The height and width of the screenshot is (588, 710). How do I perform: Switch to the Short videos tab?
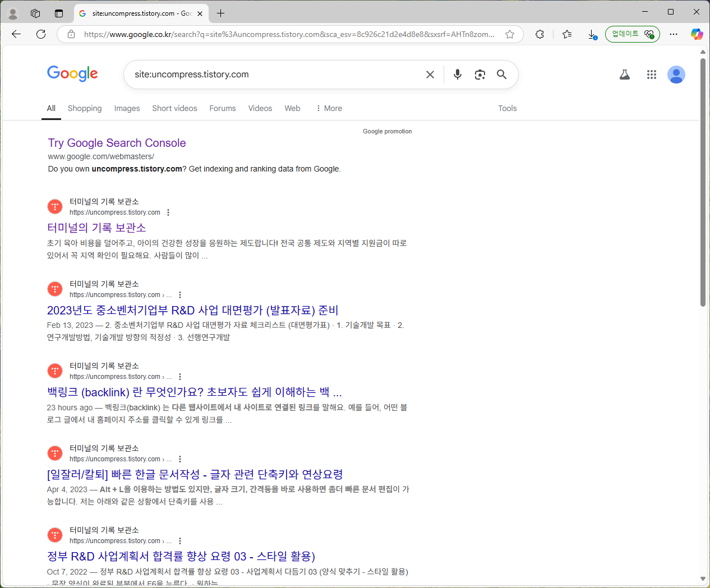point(174,108)
